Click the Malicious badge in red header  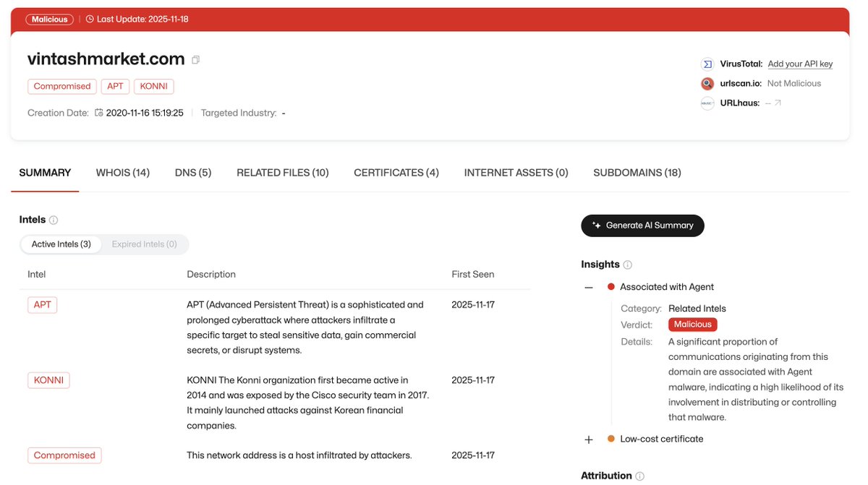tap(50, 20)
